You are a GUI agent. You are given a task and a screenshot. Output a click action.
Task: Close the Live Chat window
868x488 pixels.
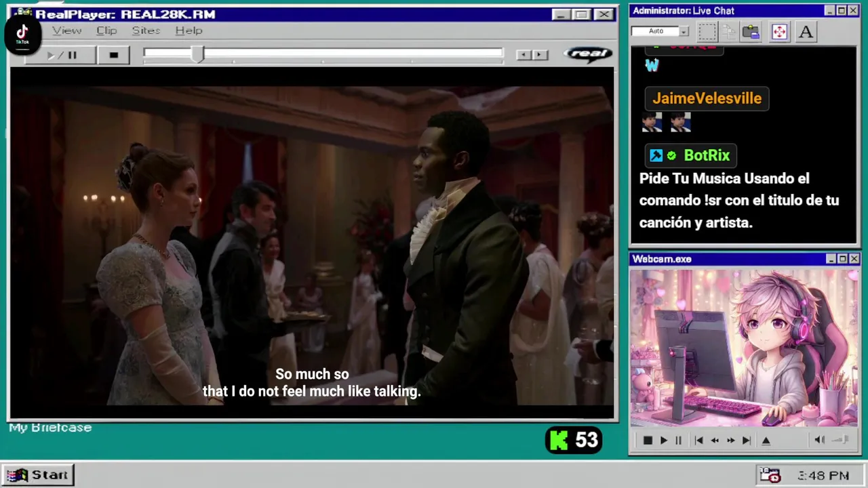(x=854, y=11)
